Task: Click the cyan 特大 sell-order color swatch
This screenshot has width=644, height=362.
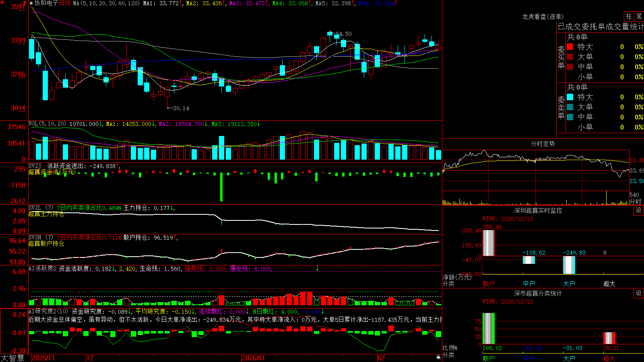Action: tap(570, 97)
